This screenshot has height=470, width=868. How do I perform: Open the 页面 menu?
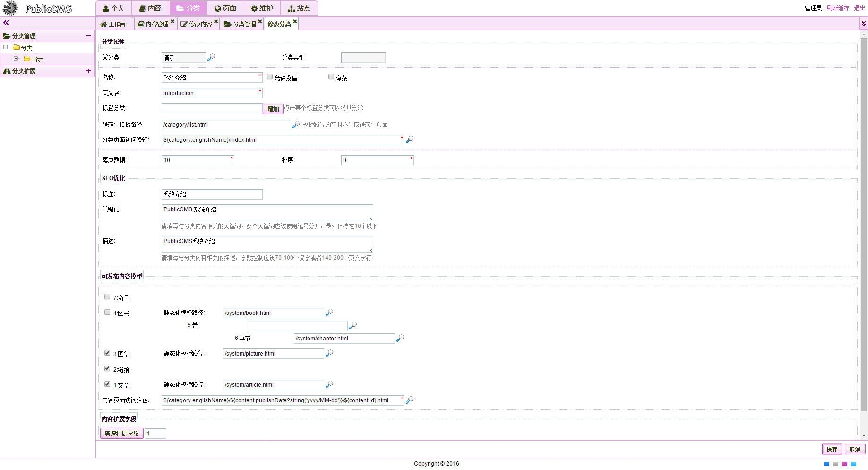pyautogui.click(x=225, y=8)
